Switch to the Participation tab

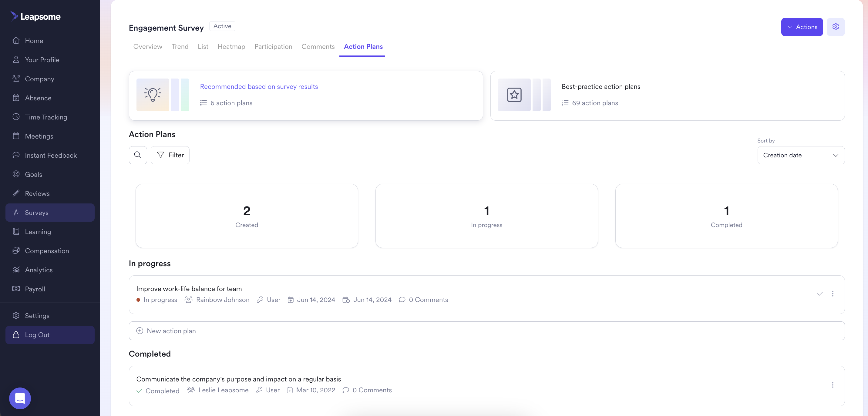click(273, 46)
